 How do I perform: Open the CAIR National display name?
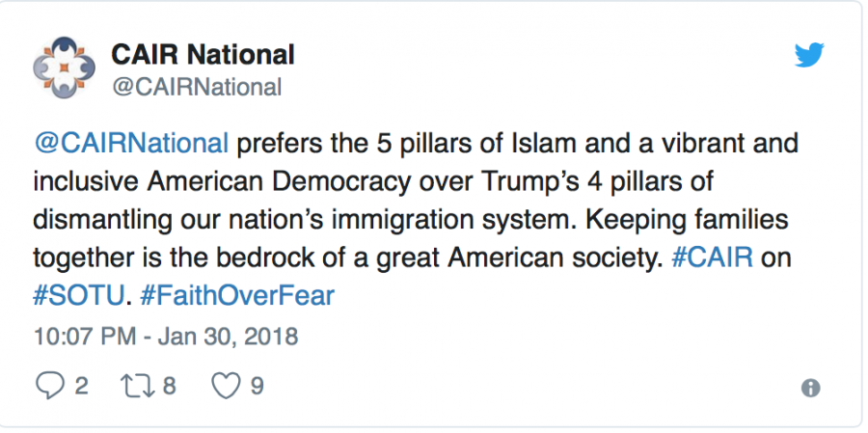(x=203, y=54)
